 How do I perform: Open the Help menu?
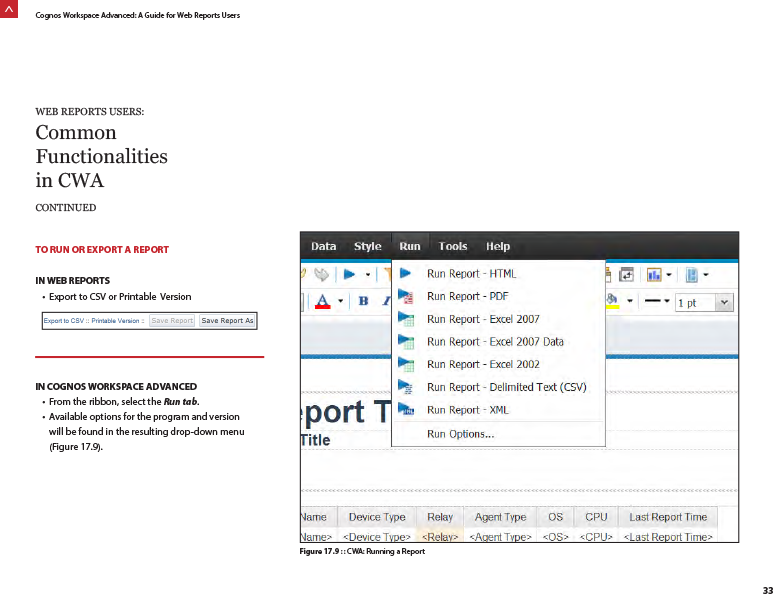[x=498, y=246]
